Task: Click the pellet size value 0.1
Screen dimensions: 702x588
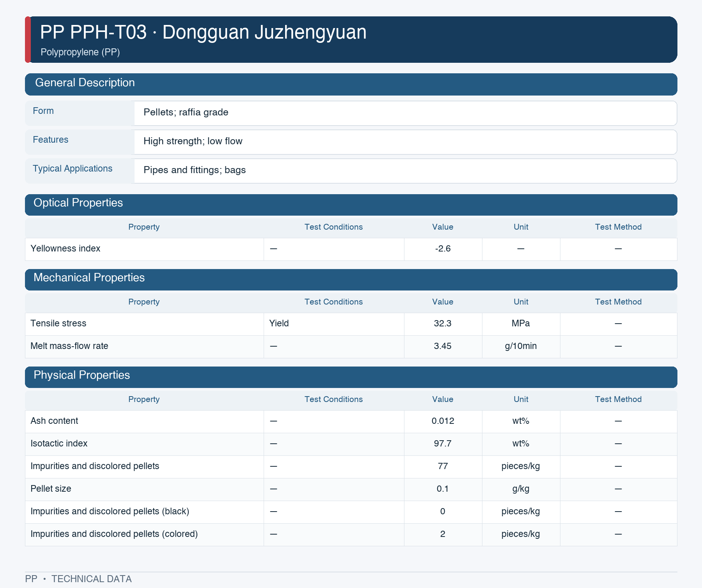Action: 443,489
